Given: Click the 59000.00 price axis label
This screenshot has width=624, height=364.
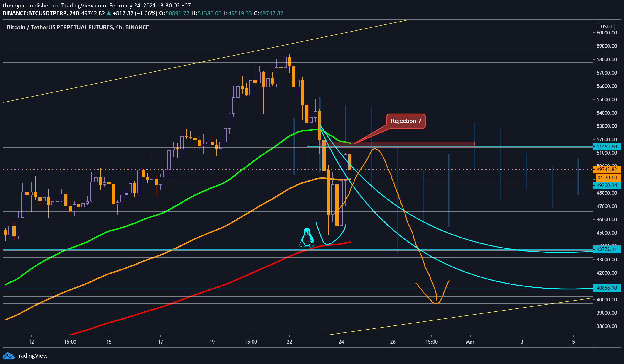Looking at the screenshot, I should pyautogui.click(x=607, y=46).
